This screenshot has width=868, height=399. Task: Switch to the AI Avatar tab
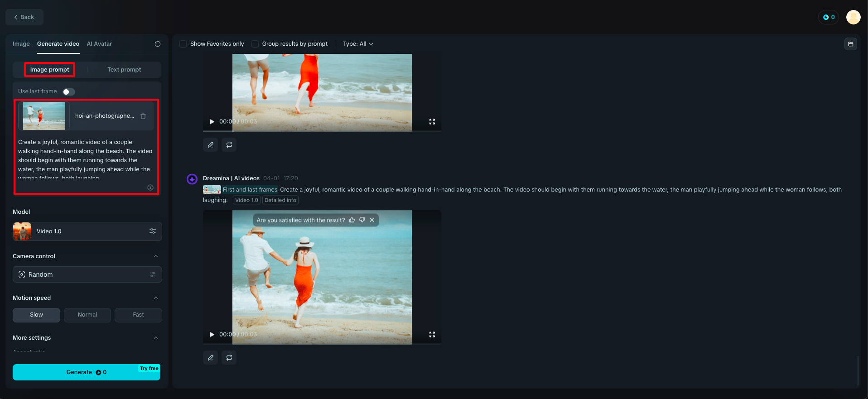(x=99, y=44)
